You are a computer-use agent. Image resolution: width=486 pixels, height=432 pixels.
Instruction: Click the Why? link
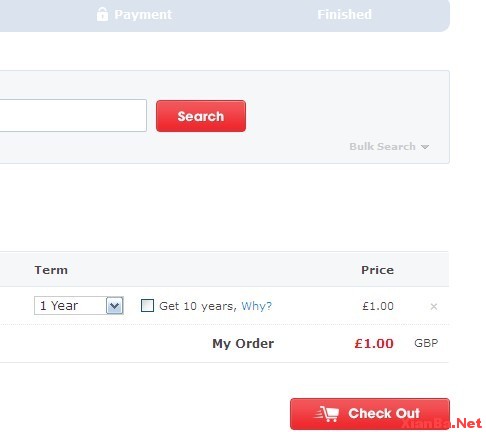257,306
